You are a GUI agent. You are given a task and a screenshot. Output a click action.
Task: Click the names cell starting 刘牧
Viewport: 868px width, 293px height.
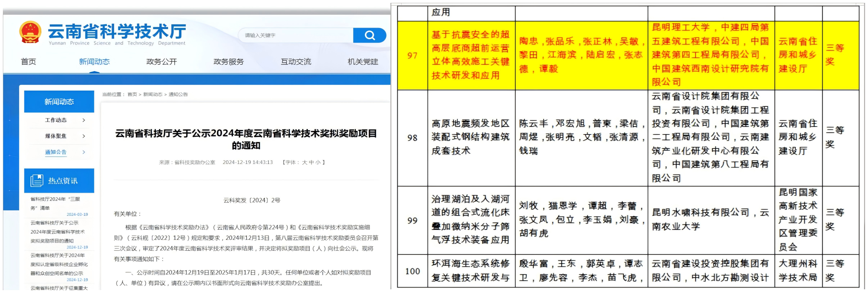point(582,220)
